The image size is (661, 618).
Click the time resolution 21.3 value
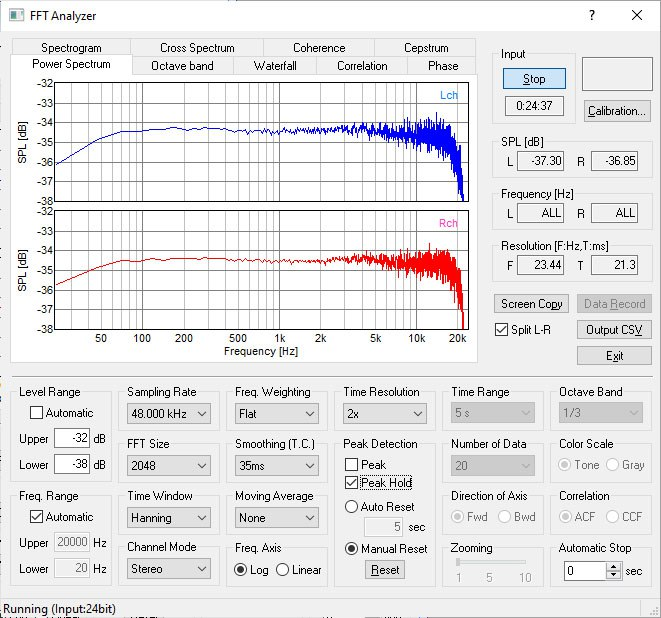point(614,265)
